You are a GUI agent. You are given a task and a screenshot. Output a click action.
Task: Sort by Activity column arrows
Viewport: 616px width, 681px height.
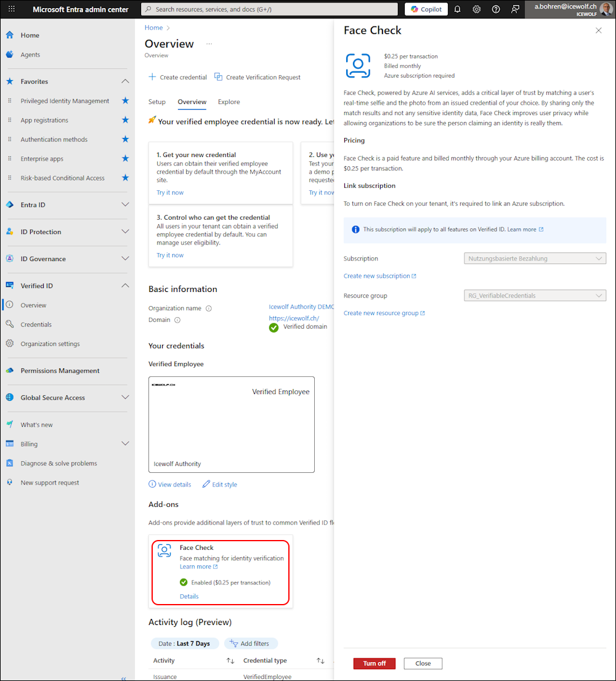click(230, 661)
